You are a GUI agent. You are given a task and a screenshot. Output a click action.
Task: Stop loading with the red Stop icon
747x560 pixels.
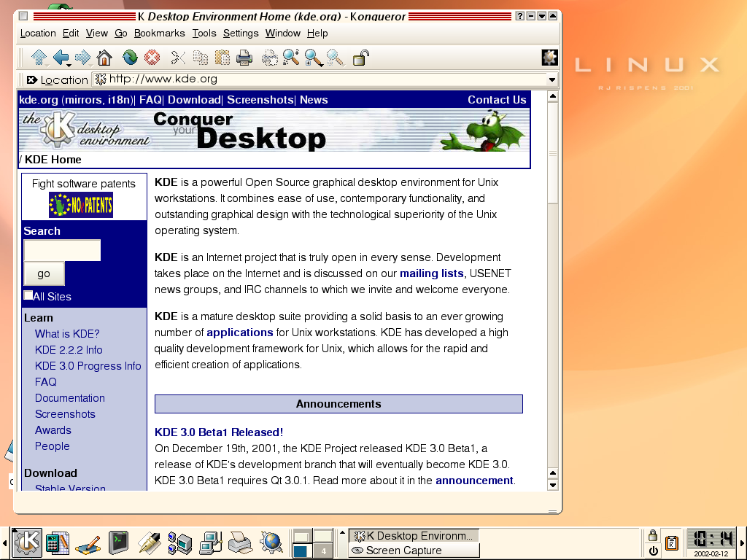point(152,58)
